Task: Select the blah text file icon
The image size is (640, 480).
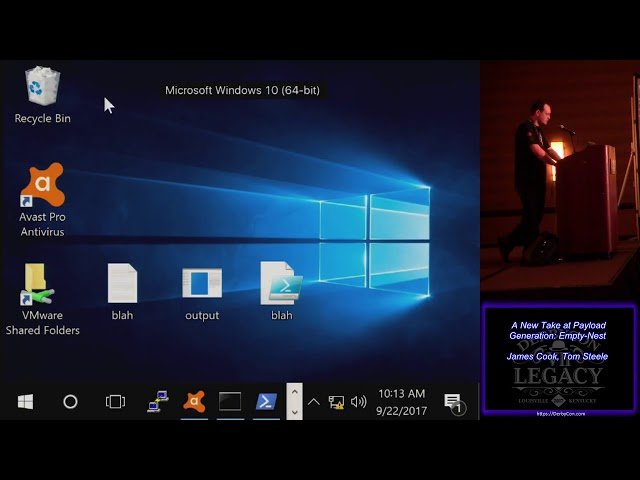Action: click(122, 291)
